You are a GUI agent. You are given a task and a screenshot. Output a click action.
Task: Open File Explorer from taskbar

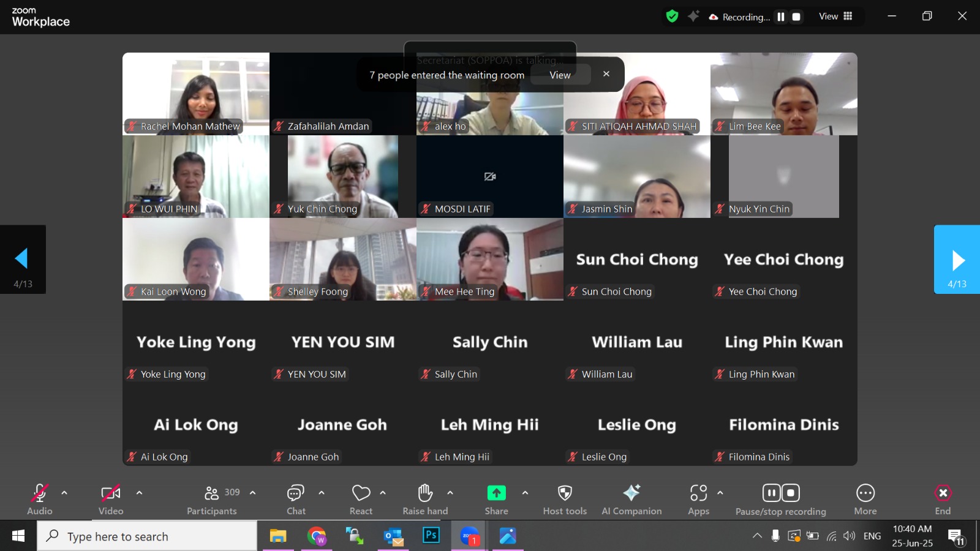(278, 536)
